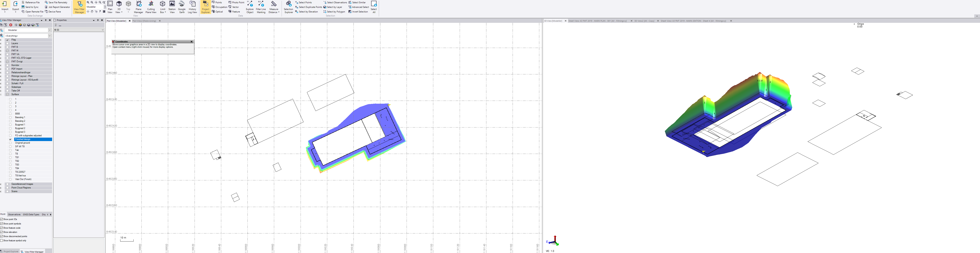Open the <Everything> selection set dropdown
The height and width of the screenshot is (253, 980).
click(x=49, y=36)
